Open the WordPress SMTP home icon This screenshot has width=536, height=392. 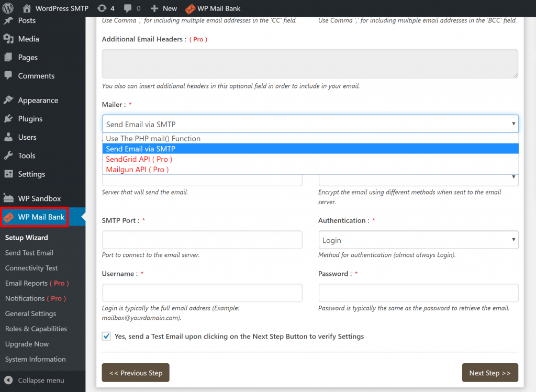click(27, 8)
